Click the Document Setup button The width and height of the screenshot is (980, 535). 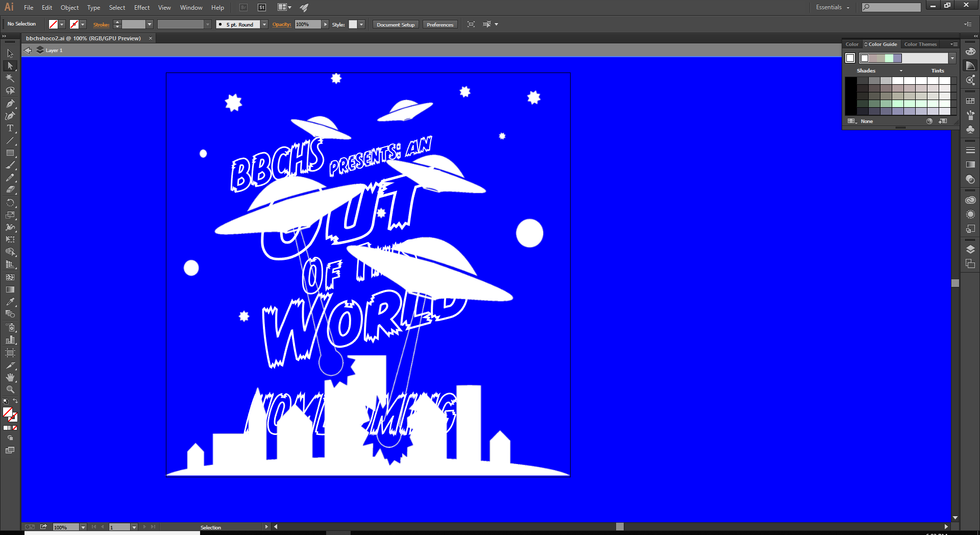(396, 25)
